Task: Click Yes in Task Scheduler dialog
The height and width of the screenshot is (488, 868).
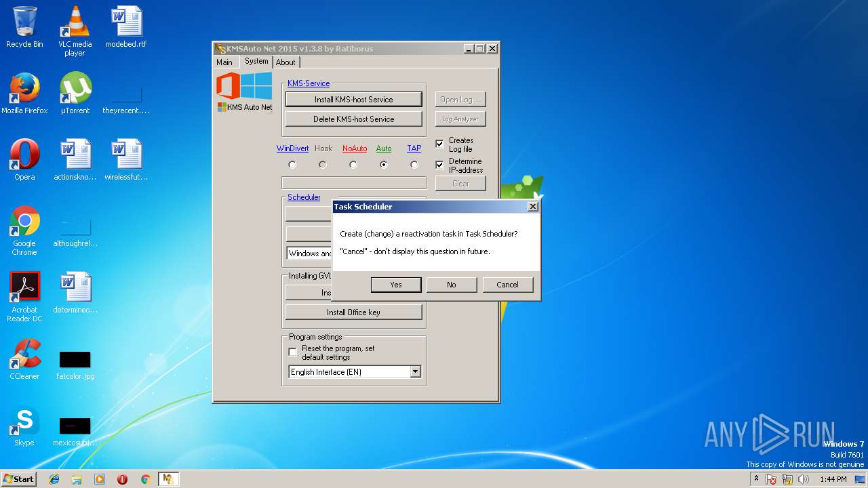Action: click(396, 285)
